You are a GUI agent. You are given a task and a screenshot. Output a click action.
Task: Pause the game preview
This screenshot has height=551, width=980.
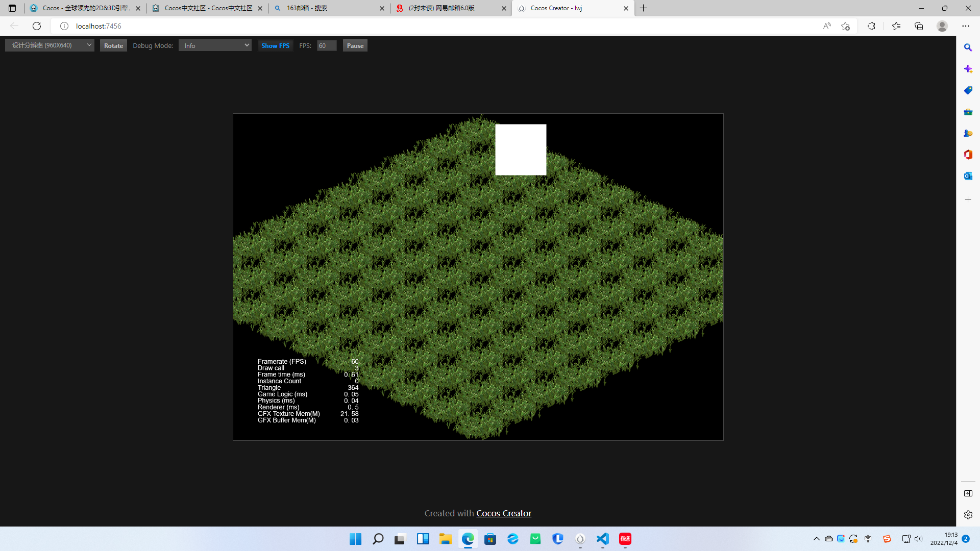[355, 45]
